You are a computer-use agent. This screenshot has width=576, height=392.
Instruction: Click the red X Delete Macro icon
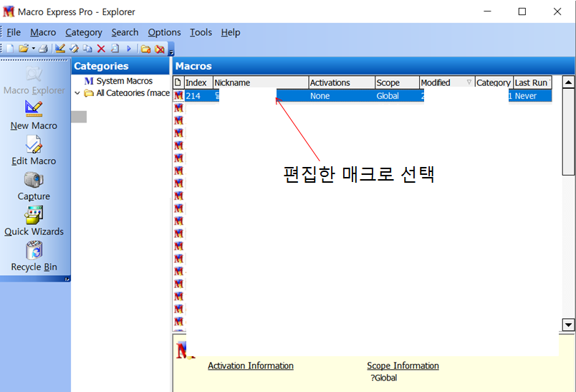click(x=101, y=49)
